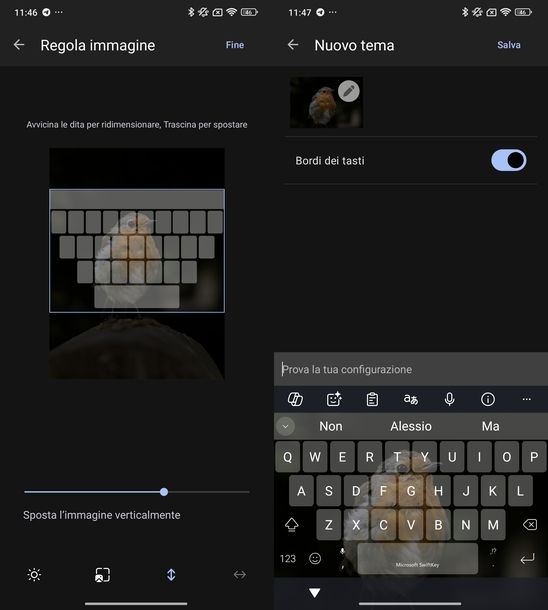548x610 pixels.
Task: Hide keyboard with down triangle
Action: (x=315, y=593)
